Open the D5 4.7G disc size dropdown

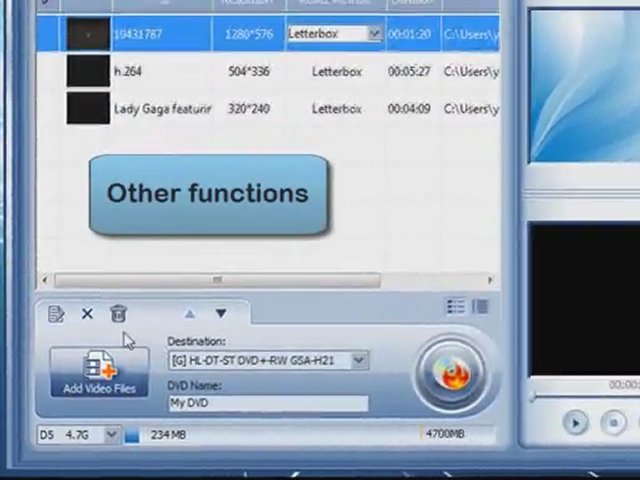pos(111,435)
